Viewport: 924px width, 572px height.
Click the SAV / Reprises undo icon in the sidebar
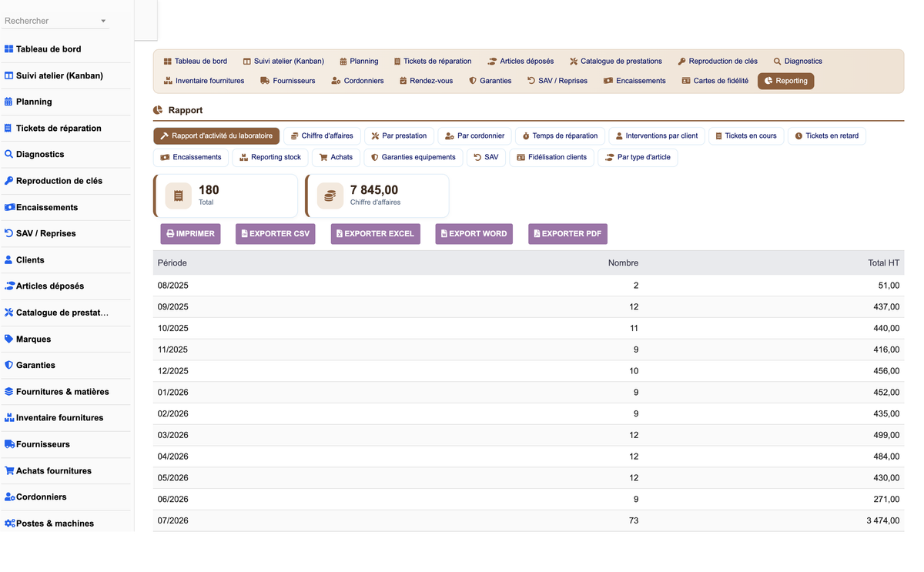[x=9, y=233]
